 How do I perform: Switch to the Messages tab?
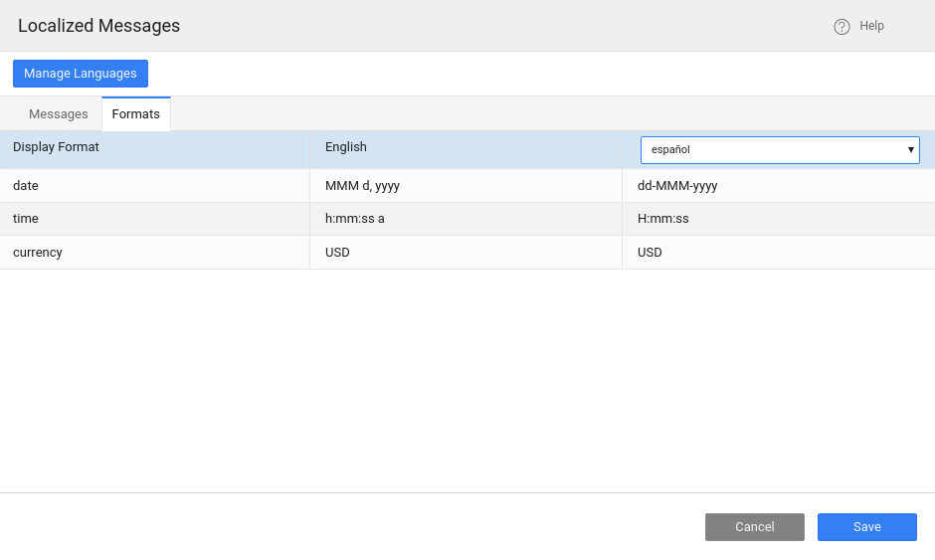click(59, 114)
